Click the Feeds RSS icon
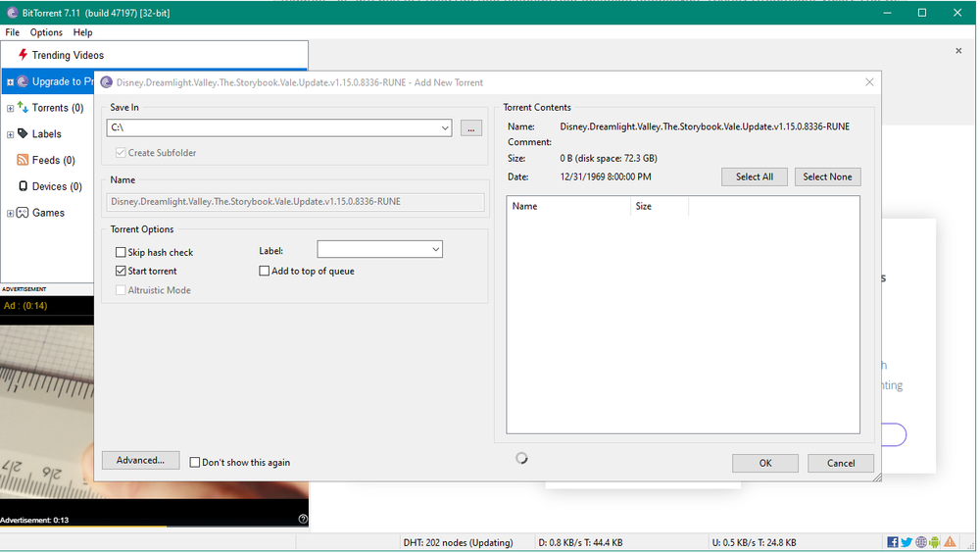980x553 pixels. (x=23, y=160)
